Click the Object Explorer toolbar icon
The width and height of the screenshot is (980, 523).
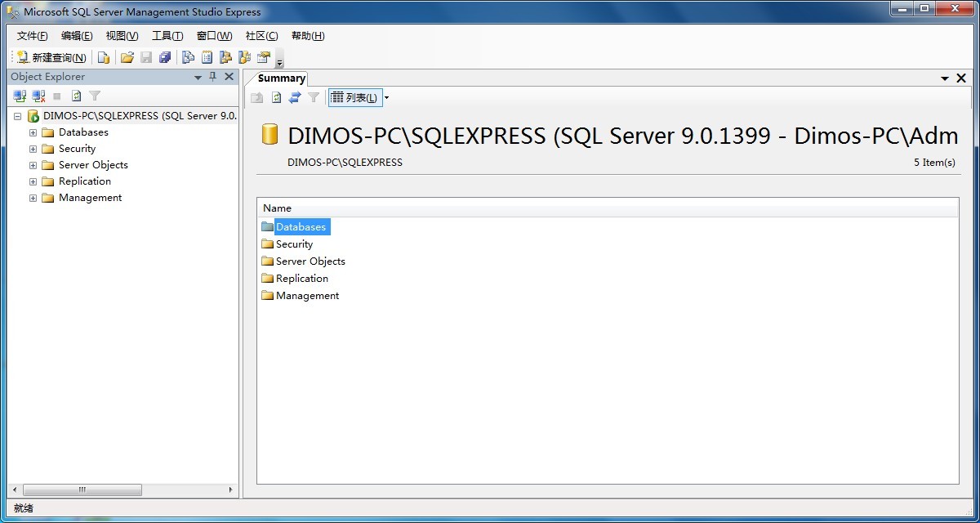pos(225,57)
